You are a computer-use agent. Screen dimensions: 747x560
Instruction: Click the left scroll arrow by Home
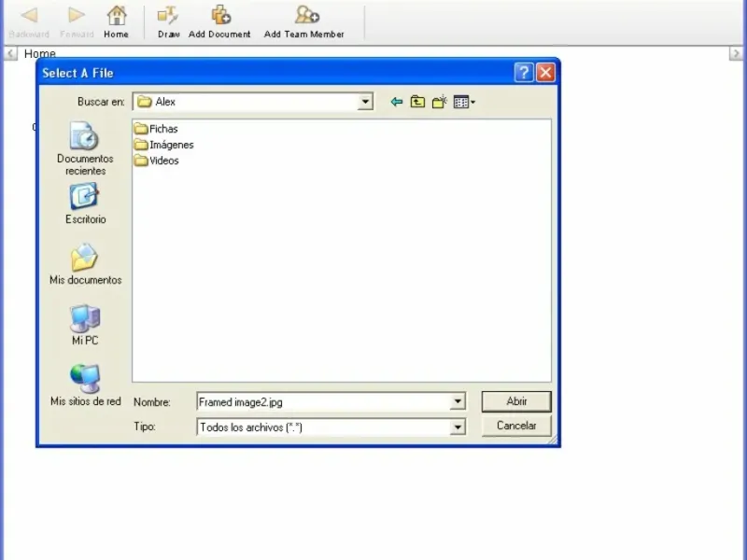point(10,53)
